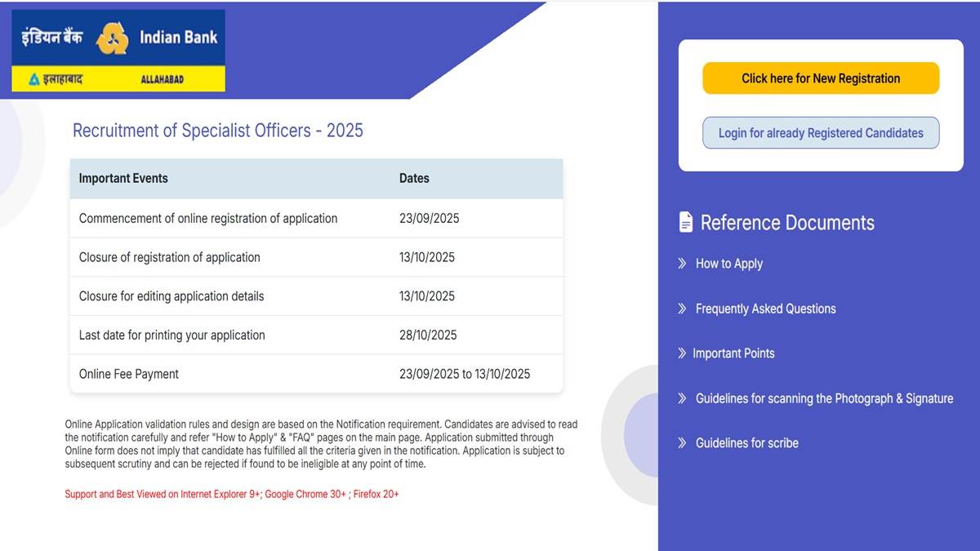
Task: Click the chevron icon before How to Apply
Action: [682, 264]
